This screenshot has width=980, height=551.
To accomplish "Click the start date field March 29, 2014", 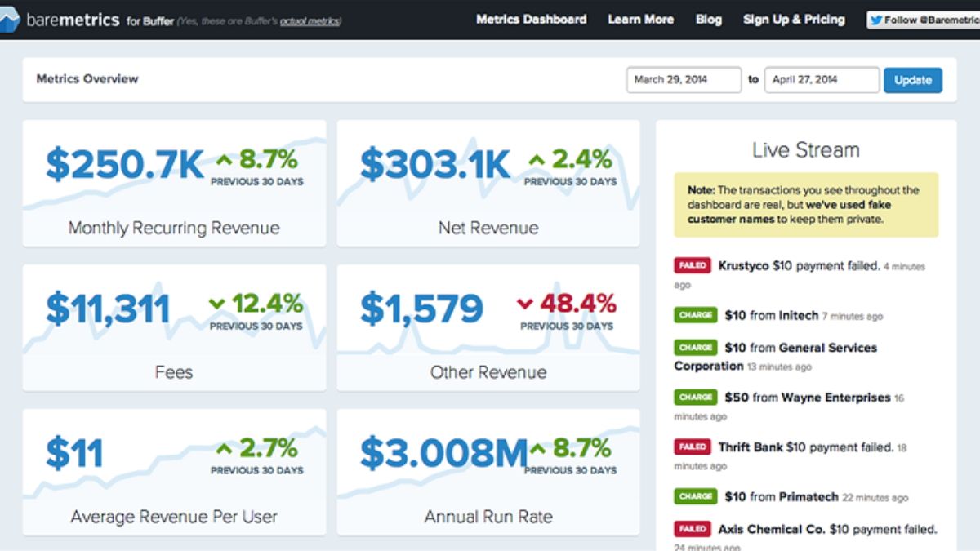I will coord(684,80).
